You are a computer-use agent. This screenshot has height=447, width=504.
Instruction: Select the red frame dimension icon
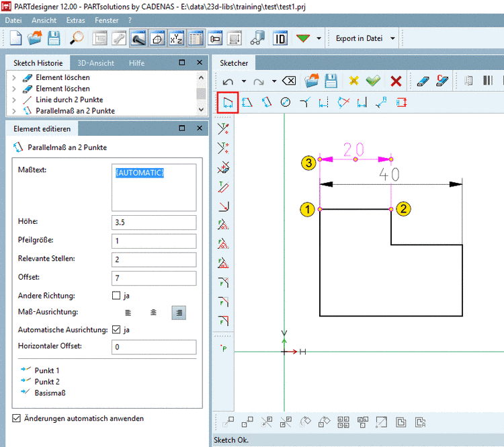tap(401, 103)
